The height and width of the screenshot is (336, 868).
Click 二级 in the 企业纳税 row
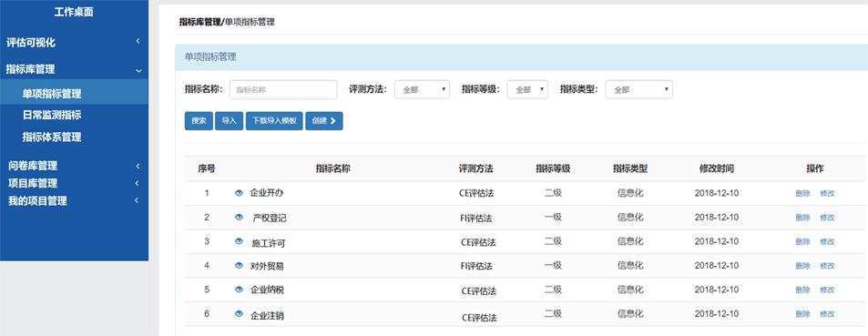553,289
